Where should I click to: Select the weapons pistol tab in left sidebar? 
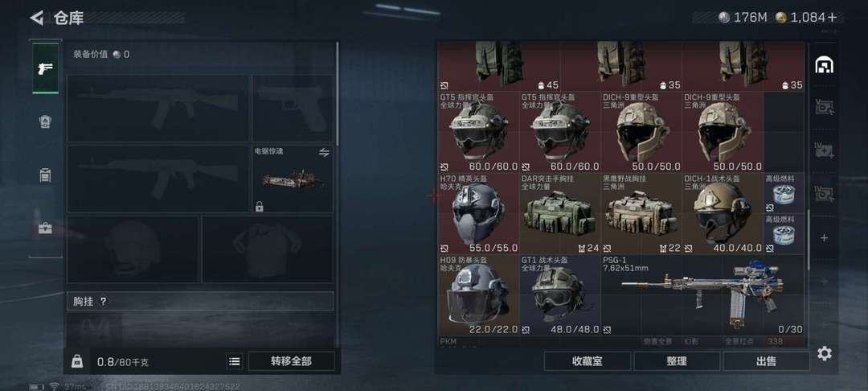(x=45, y=68)
